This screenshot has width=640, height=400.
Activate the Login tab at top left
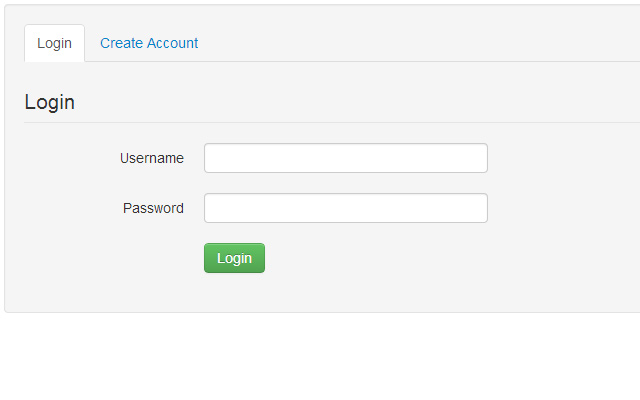(x=54, y=43)
